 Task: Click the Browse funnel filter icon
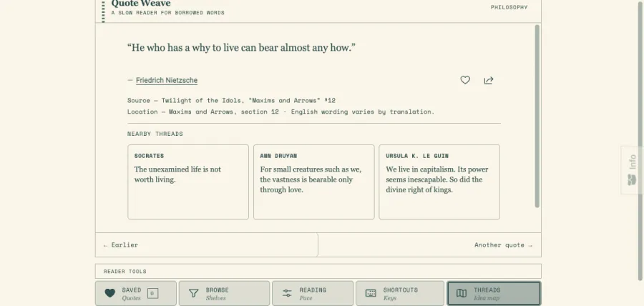click(x=194, y=293)
